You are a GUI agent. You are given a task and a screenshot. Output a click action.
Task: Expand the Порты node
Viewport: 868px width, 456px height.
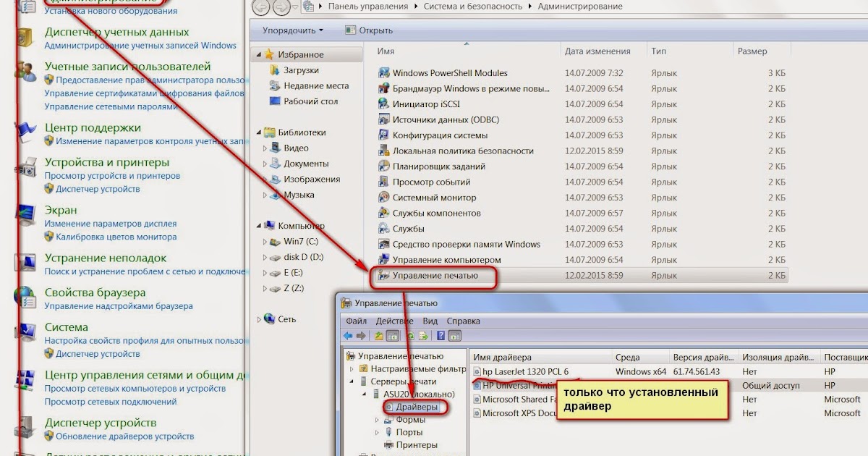378,433
